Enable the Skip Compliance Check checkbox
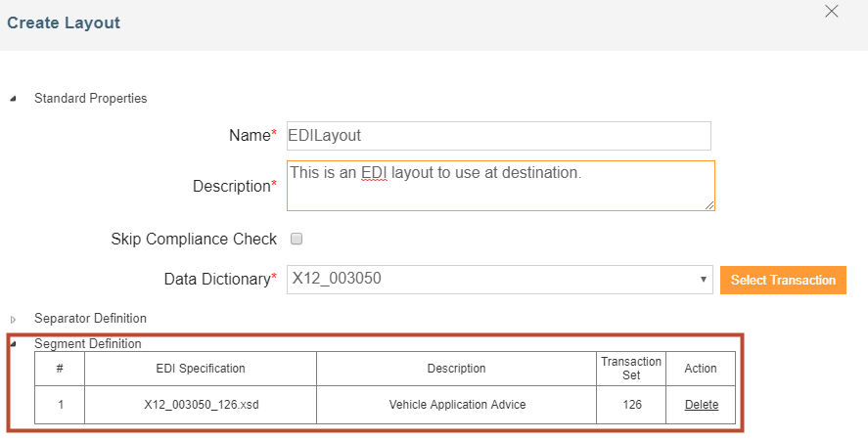868x440 pixels. [x=297, y=239]
